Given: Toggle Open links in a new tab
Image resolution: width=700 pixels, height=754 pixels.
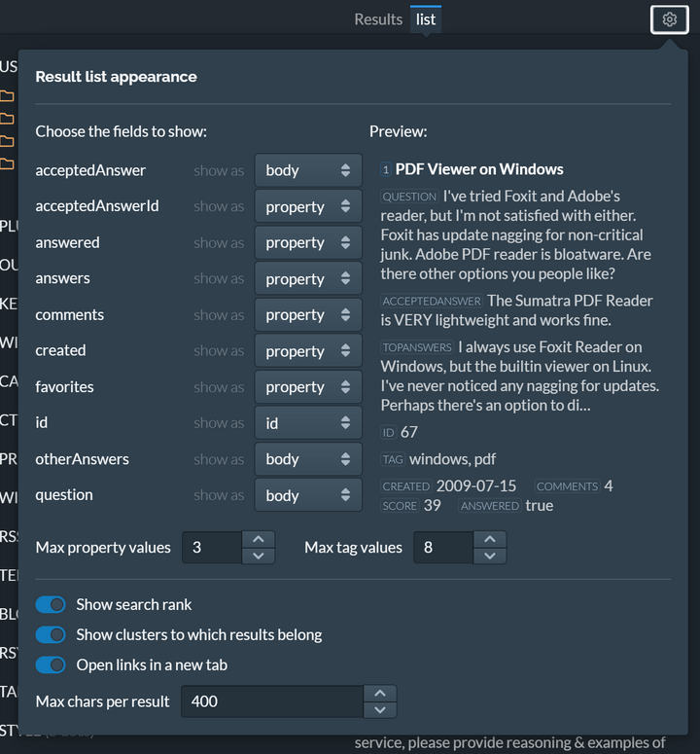Looking at the screenshot, I should tap(51, 665).
